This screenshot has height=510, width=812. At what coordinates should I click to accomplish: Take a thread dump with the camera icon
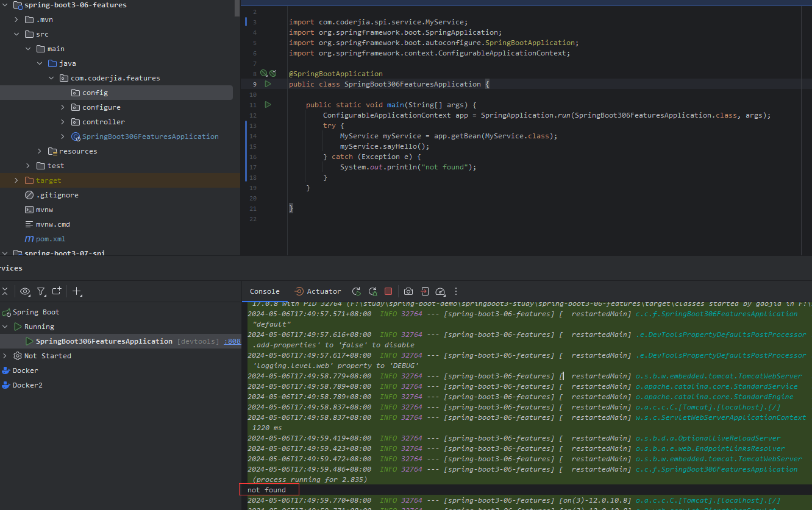tap(408, 291)
